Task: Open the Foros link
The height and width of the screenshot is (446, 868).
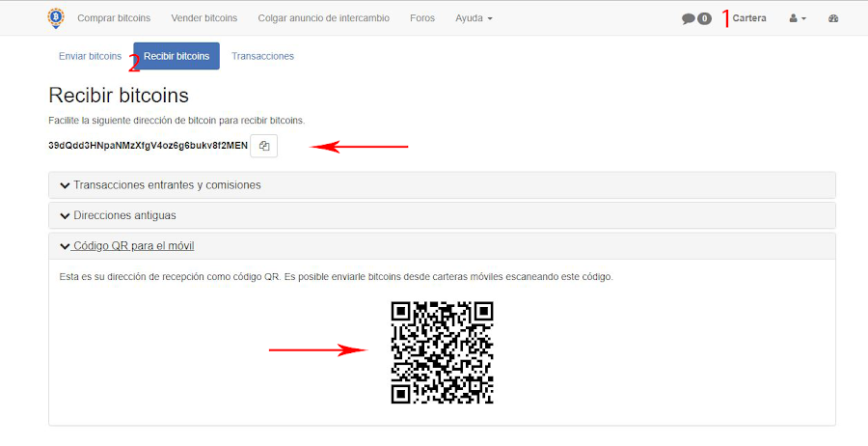Action: (x=422, y=18)
